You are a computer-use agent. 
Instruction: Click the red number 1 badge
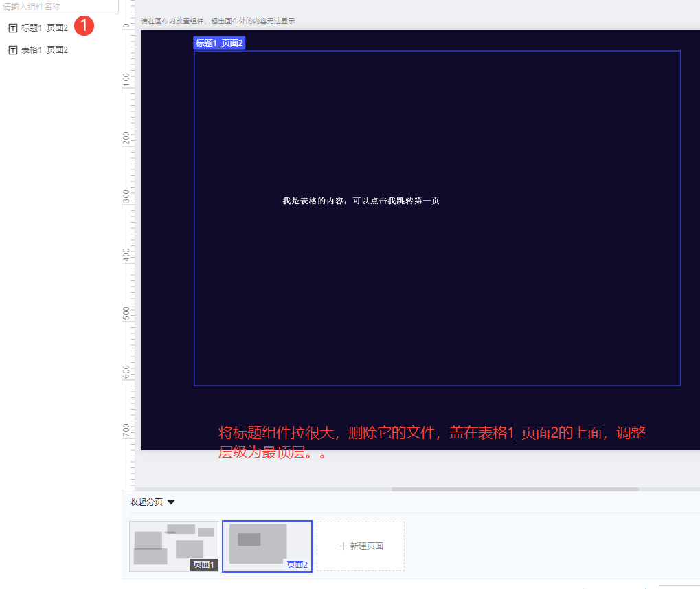coord(83,26)
